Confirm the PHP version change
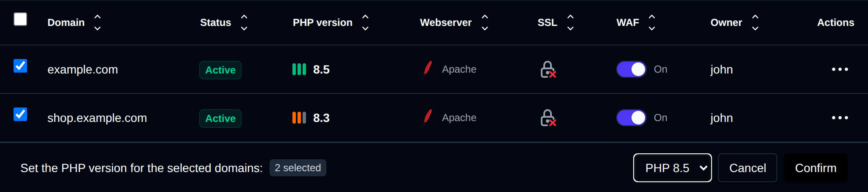Screen dimensions: 868x192 816,168
